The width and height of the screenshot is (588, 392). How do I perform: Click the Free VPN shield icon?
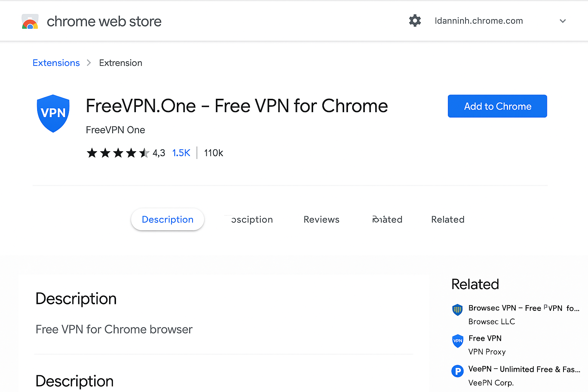[x=457, y=341]
